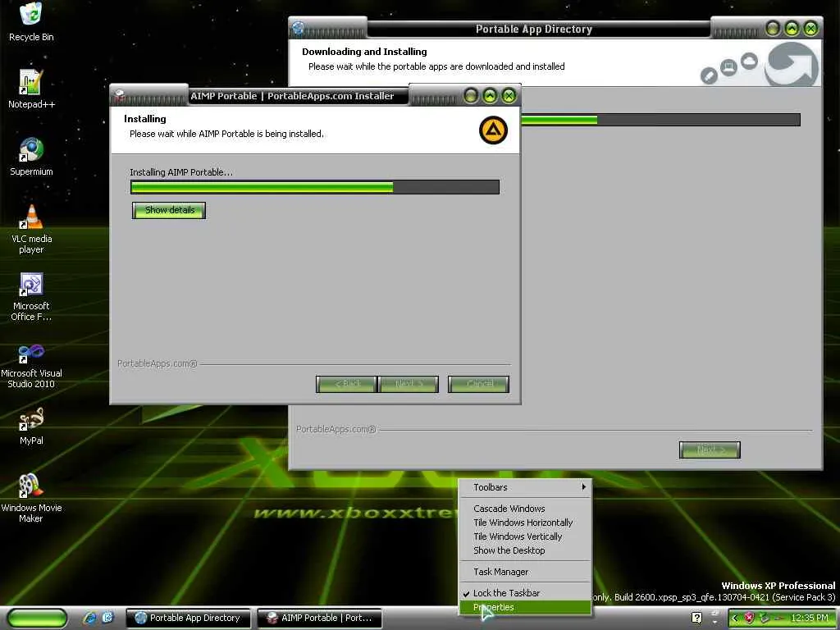The width and height of the screenshot is (840, 630).
Task: Click the 'Downloading and Installing' heading
Action: point(364,52)
